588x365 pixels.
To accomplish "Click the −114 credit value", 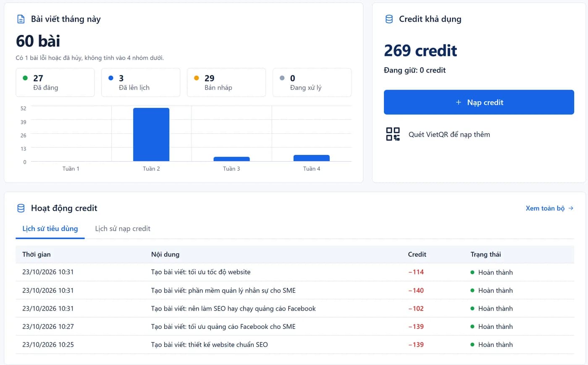I will click(416, 272).
